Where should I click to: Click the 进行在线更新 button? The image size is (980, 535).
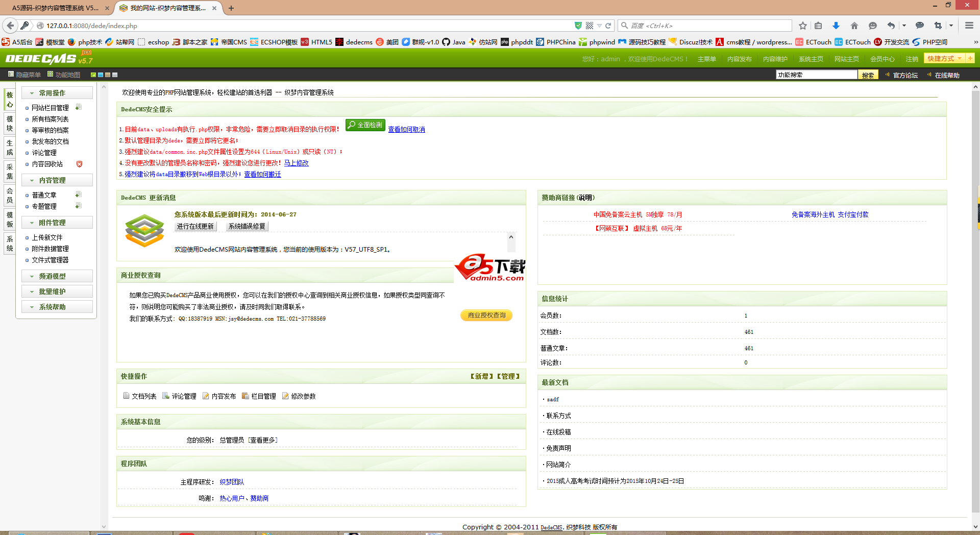195,226
